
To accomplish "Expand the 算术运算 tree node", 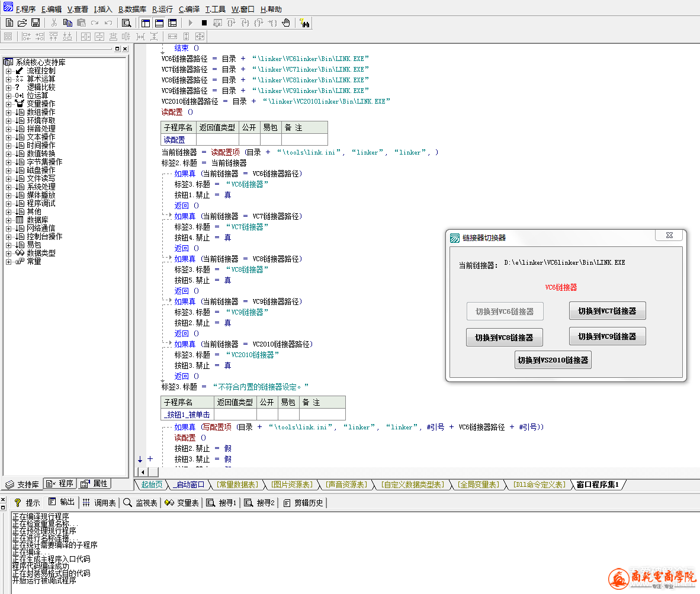I will tap(8, 79).
